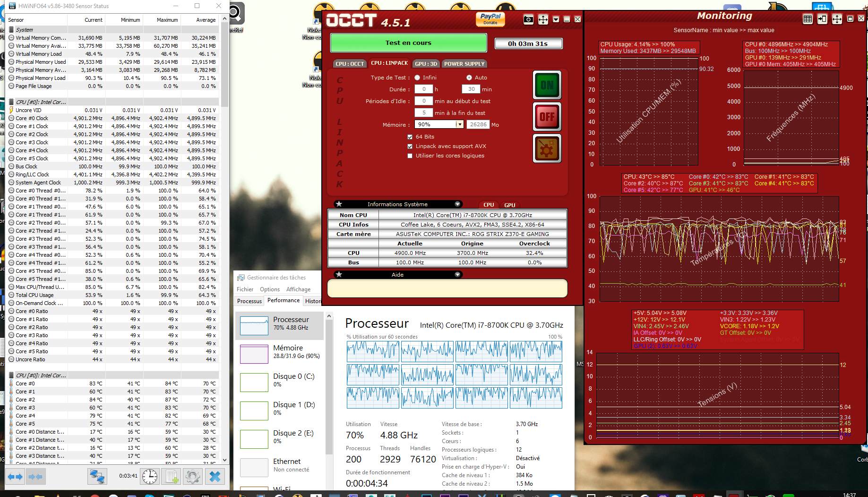Expand the Aide section arrow
Screen dimensions: 868x497
click(457, 274)
